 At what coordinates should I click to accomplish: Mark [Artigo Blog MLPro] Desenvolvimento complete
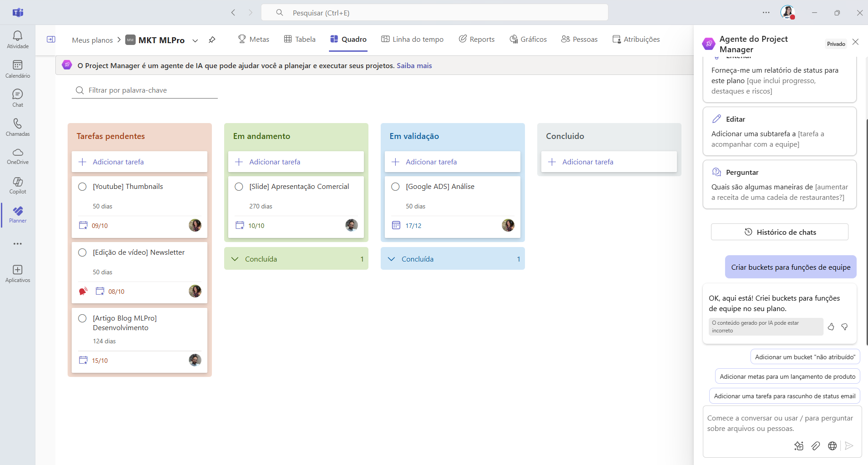click(82, 318)
